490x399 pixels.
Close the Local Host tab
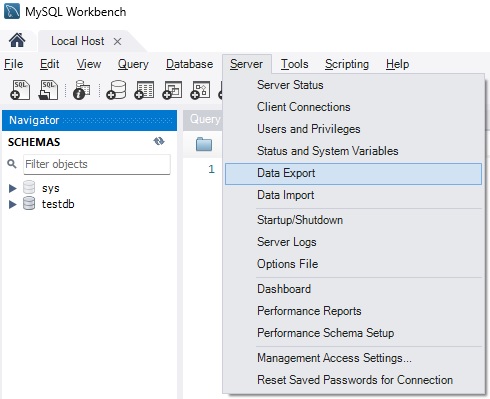(117, 42)
